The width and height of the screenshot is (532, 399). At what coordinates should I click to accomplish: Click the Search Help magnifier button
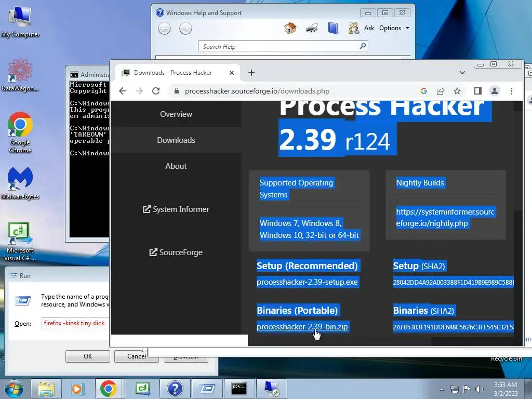tap(363, 46)
